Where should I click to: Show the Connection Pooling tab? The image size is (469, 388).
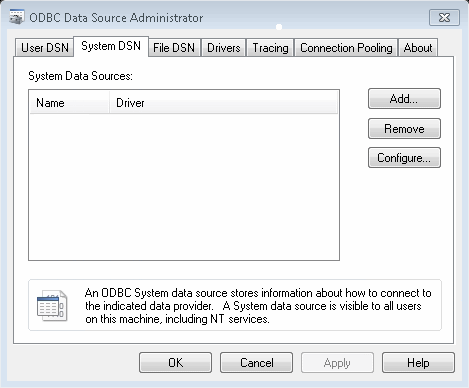coord(346,48)
